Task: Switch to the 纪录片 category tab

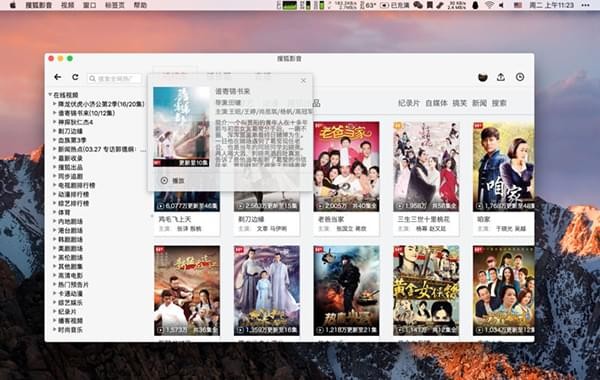Action: tap(409, 103)
